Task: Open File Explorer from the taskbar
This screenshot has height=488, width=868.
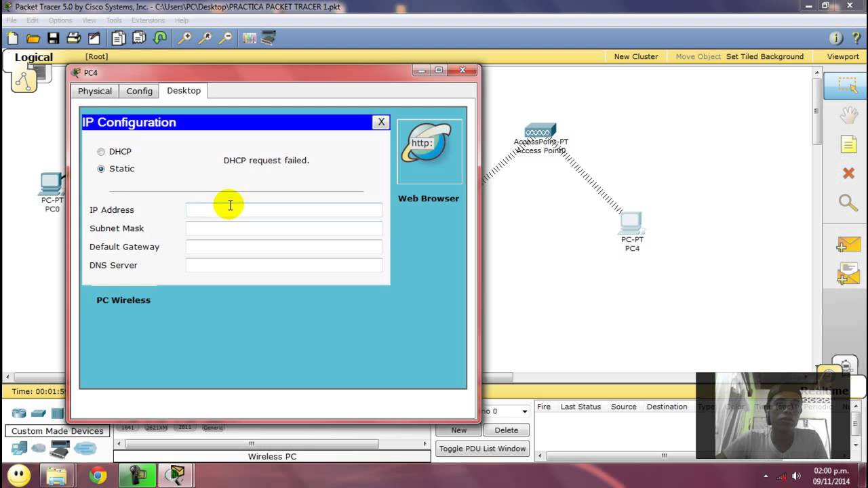Action: pyautogui.click(x=57, y=476)
